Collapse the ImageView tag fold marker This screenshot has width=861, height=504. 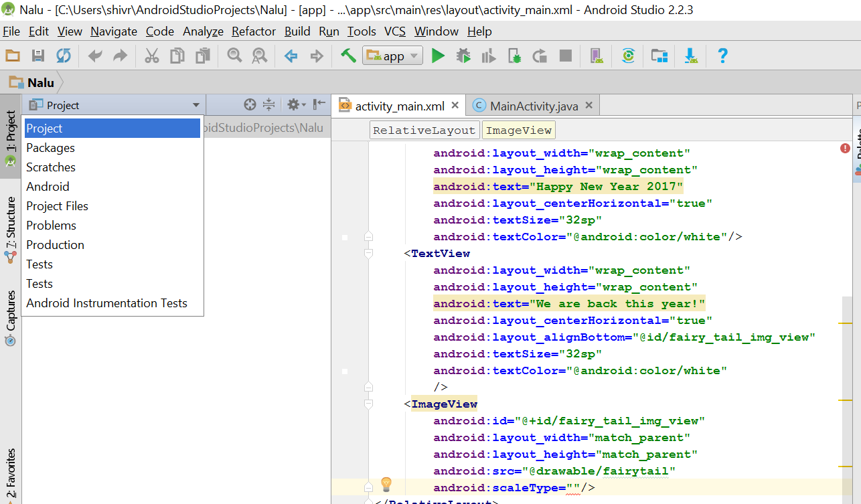(x=368, y=404)
